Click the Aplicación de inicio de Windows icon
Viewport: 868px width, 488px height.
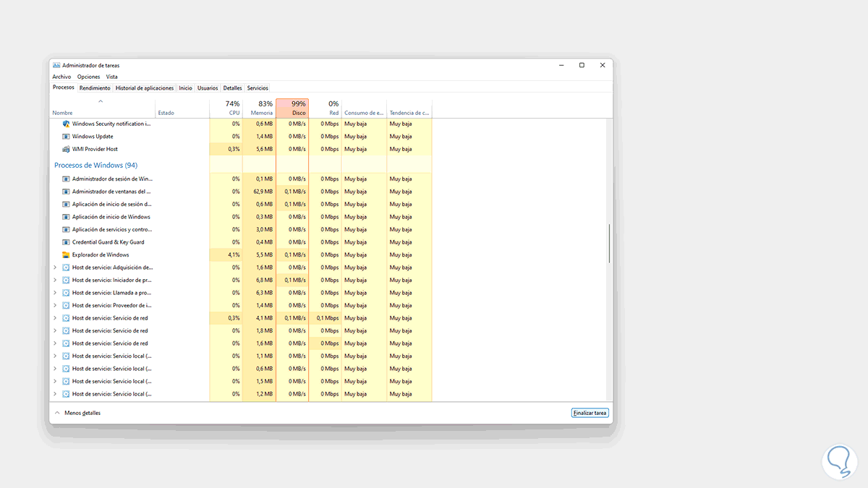point(66,217)
